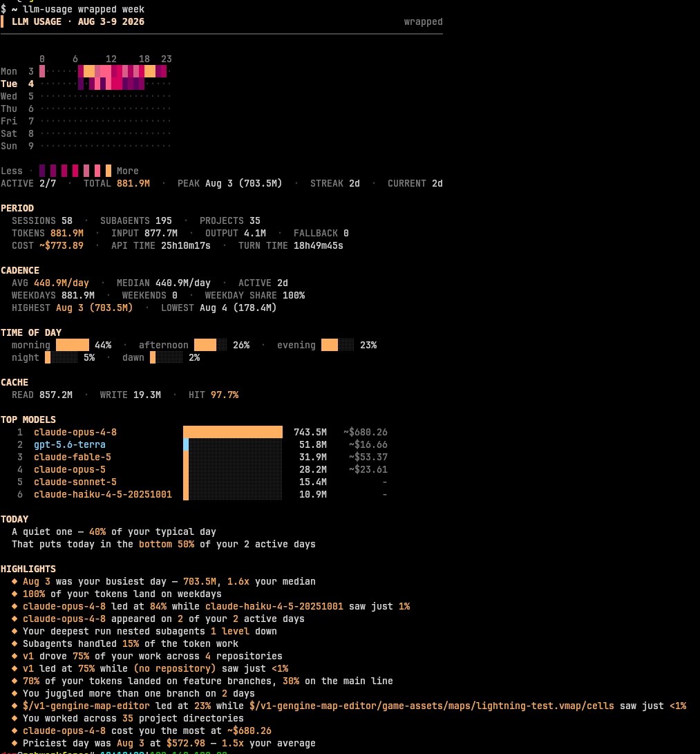This screenshot has width=700, height=754.
Task: Click the 'INPUT 877.7M' stat
Action: click(144, 233)
